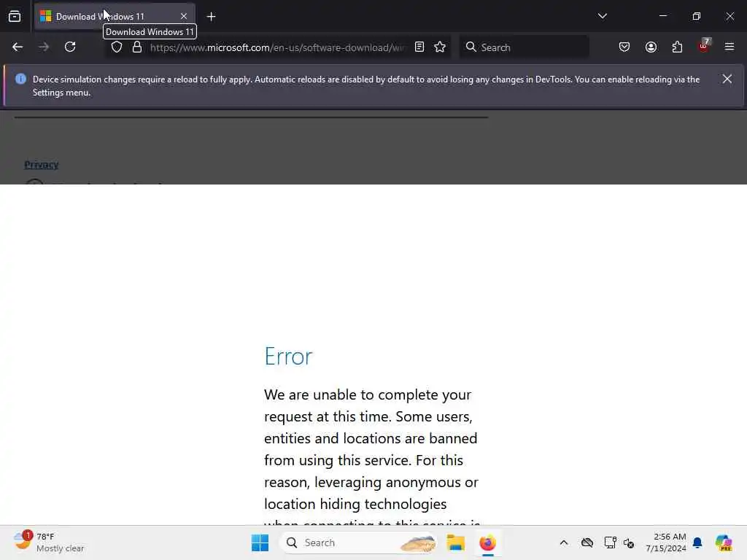Viewport: 747px width, 560px height.
Task: Open the weather widget showing 78°F
Action: click(x=49, y=542)
